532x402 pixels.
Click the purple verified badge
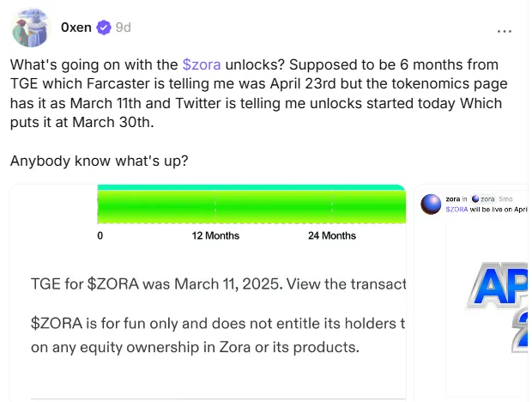[104, 27]
